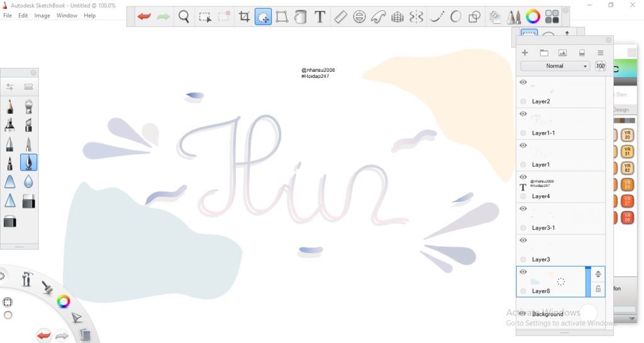The width and height of the screenshot is (644, 343).
Task: Pick the Copic YR07 swatch
Action: [627, 201]
